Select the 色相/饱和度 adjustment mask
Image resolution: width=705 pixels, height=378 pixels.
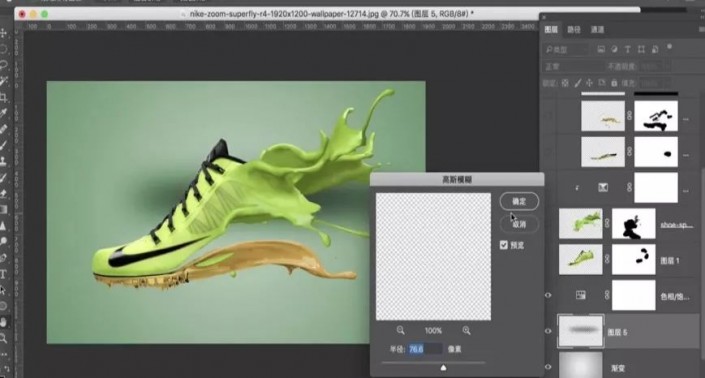point(634,295)
